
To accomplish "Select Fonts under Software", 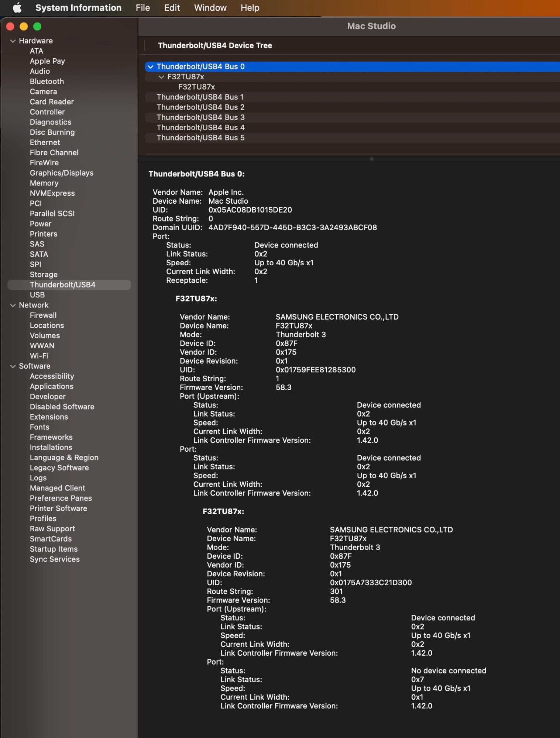I will click(x=39, y=427).
